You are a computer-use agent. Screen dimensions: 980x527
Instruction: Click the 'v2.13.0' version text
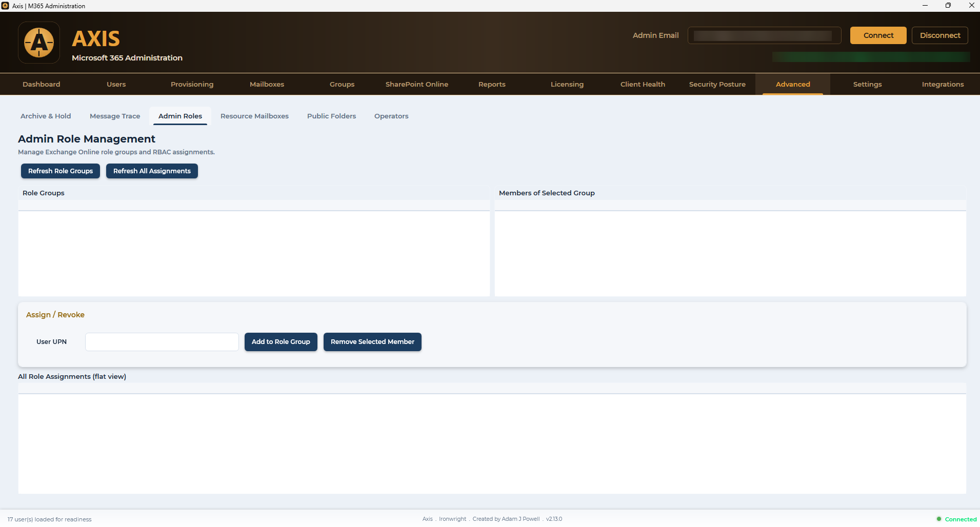point(554,519)
